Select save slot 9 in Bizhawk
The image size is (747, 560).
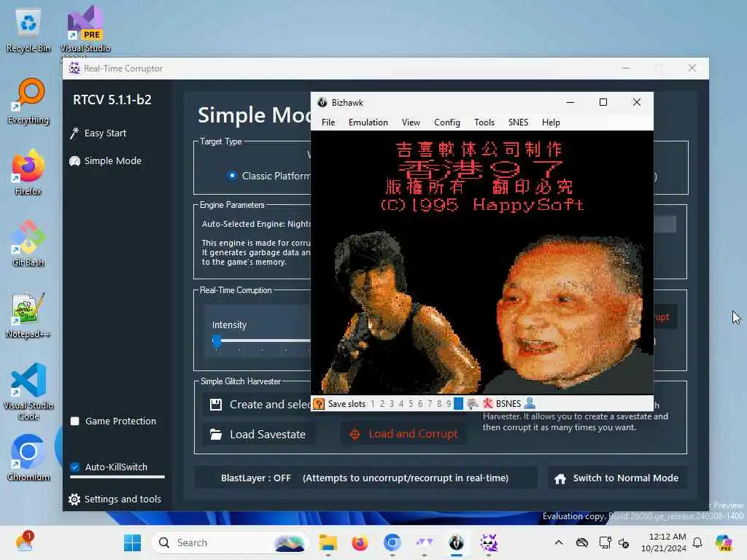(449, 404)
